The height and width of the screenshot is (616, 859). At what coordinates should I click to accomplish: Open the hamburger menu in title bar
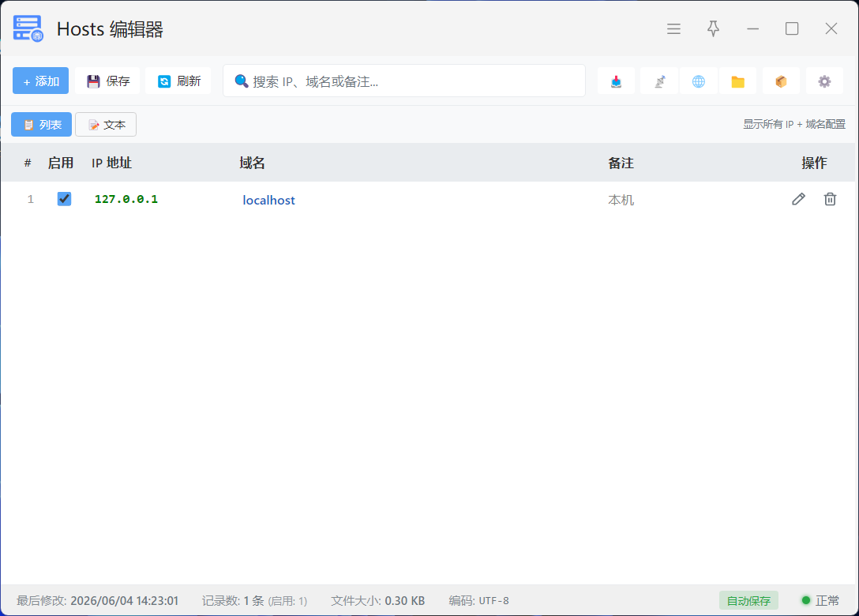point(673,29)
